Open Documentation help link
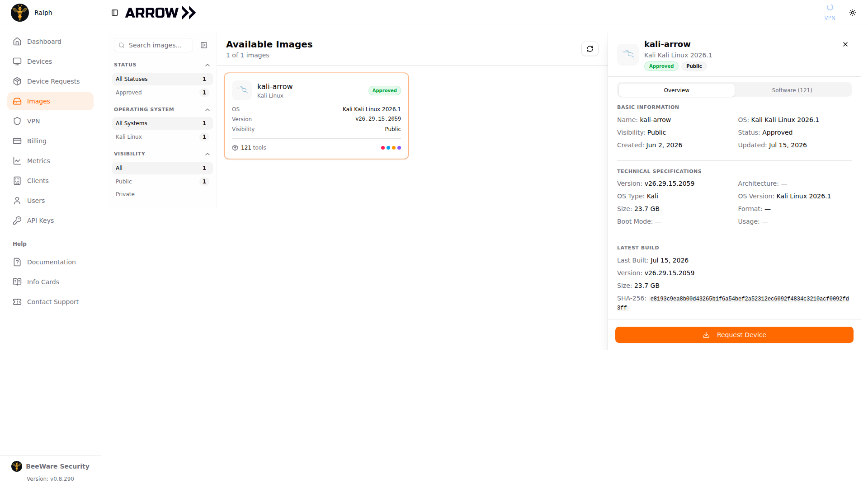 50,262
